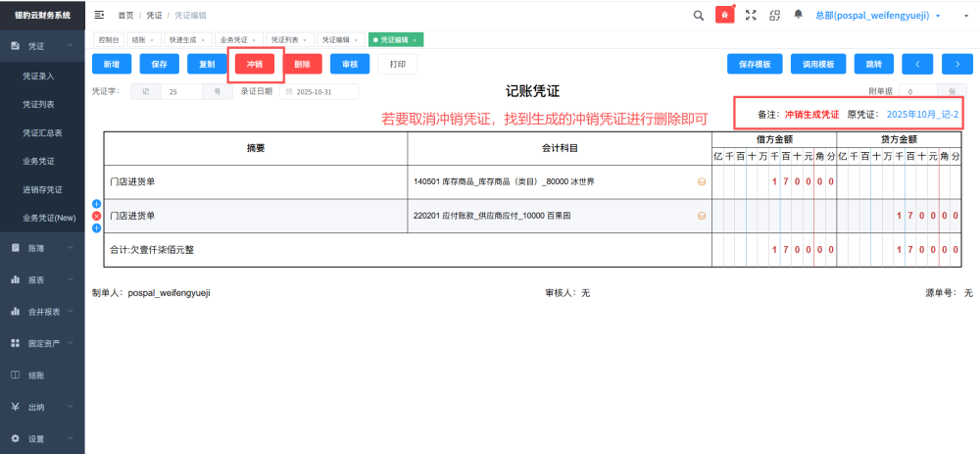Image resolution: width=980 pixels, height=454 pixels.
Task: Switch to the 快速生成 tab
Action: pos(187,40)
